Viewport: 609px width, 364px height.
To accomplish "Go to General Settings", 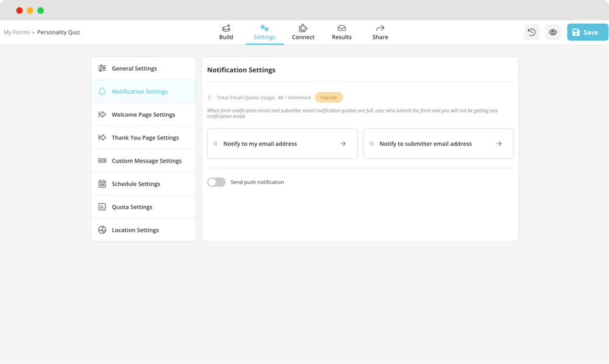I will coord(133,68).
